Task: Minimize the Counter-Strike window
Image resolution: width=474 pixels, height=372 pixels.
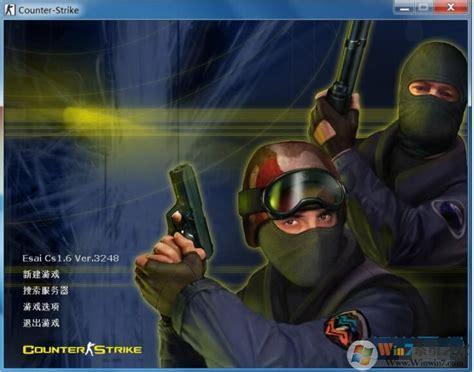Action: 404,8
